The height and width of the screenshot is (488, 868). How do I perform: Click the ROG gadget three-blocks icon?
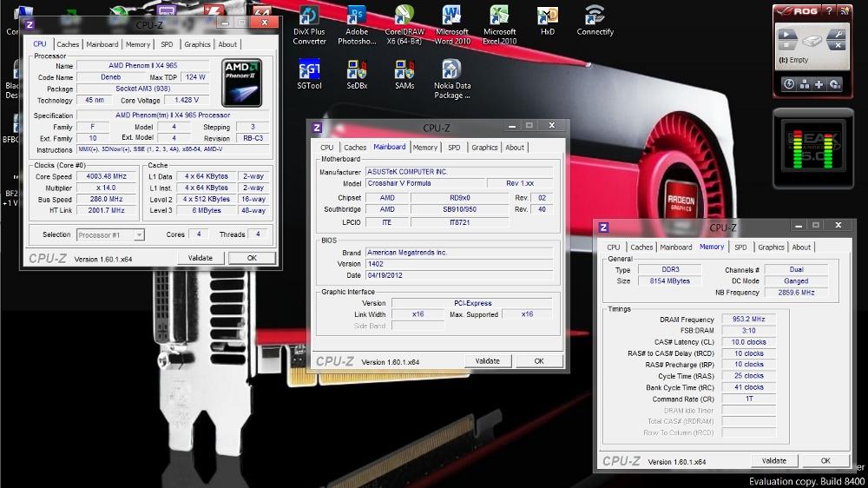pos(805,84)
